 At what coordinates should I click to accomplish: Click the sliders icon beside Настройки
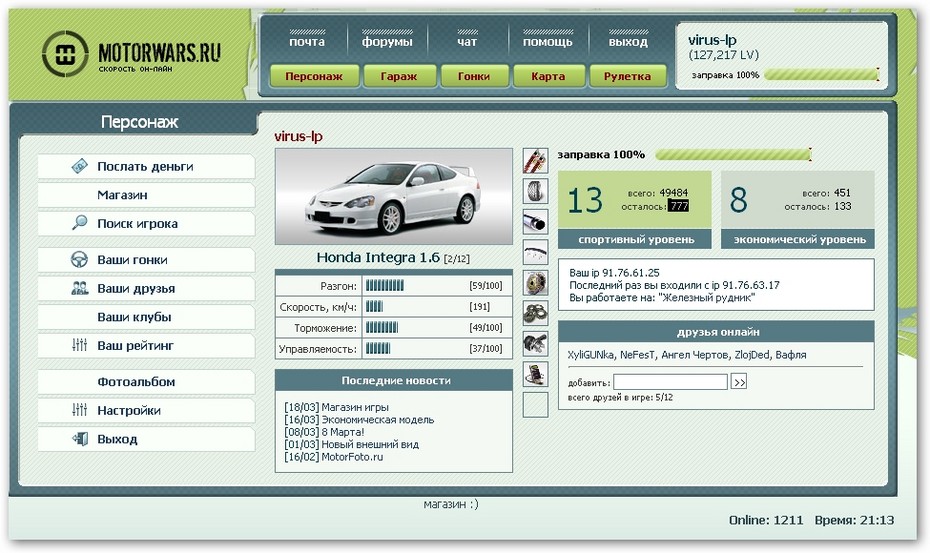point(79,409)
